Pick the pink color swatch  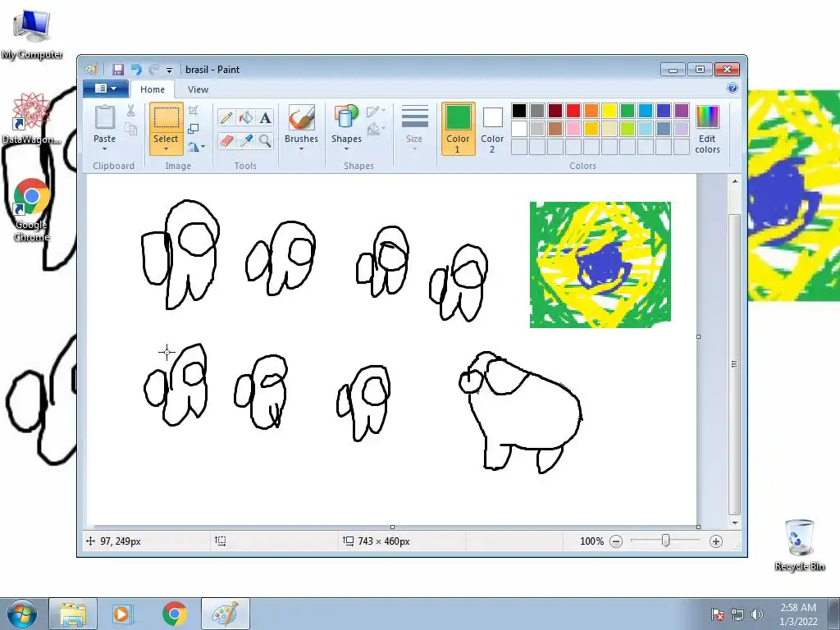573,129
